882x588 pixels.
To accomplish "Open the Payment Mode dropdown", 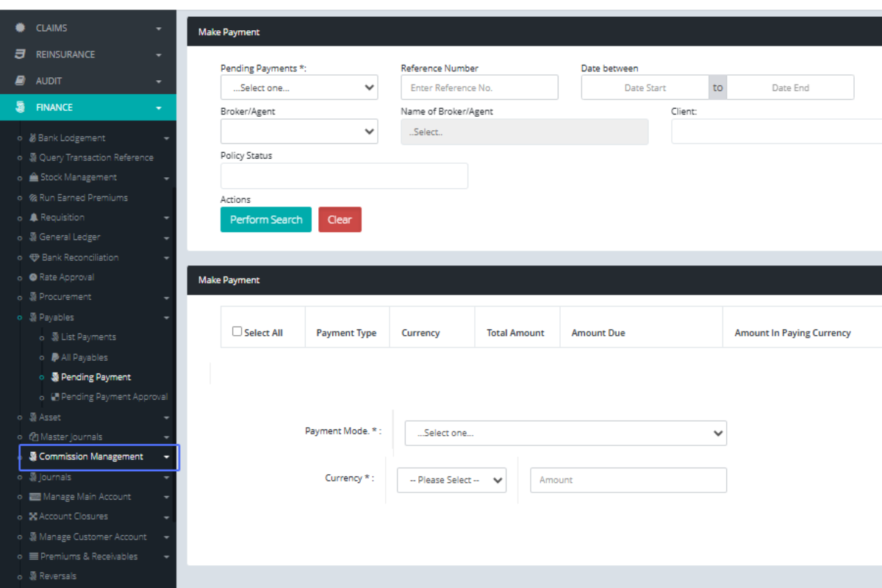I will click(x=564, y=433).
